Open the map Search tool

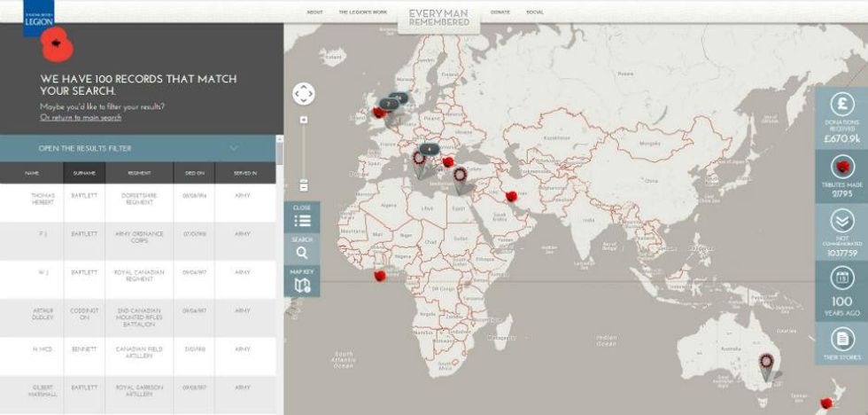(302, 249)
